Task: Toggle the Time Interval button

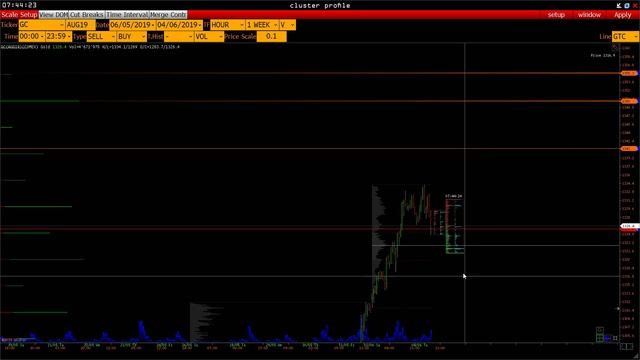Action: (x=127, y=15)
